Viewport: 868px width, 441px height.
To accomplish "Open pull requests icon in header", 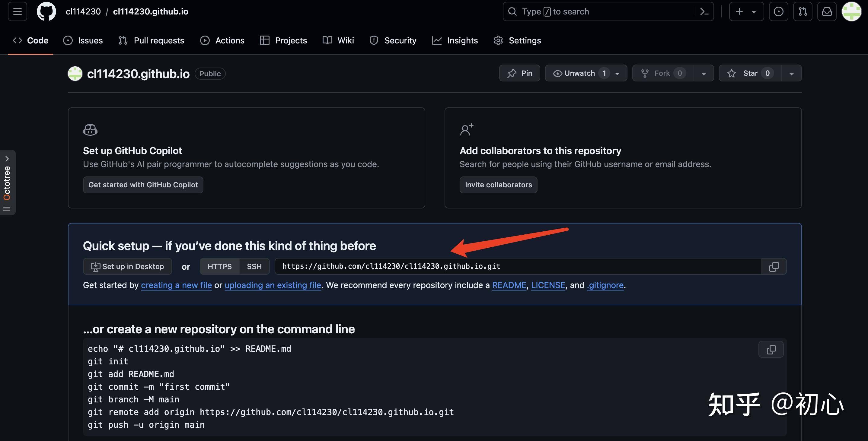I will (x=803, y=11).
